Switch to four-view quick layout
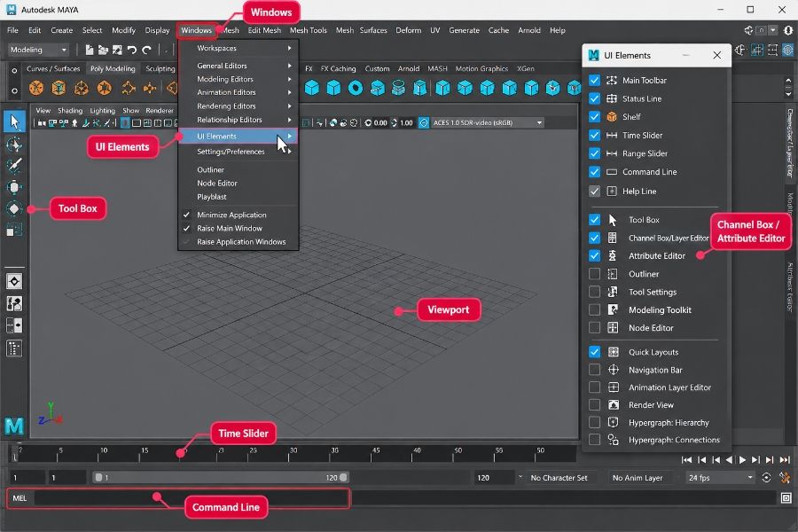The height and width of the screenshot is (532, 798). 14,304
